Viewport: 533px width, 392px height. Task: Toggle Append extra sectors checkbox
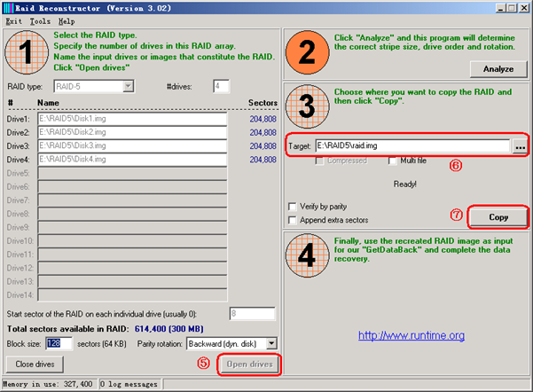click(292, 220)
